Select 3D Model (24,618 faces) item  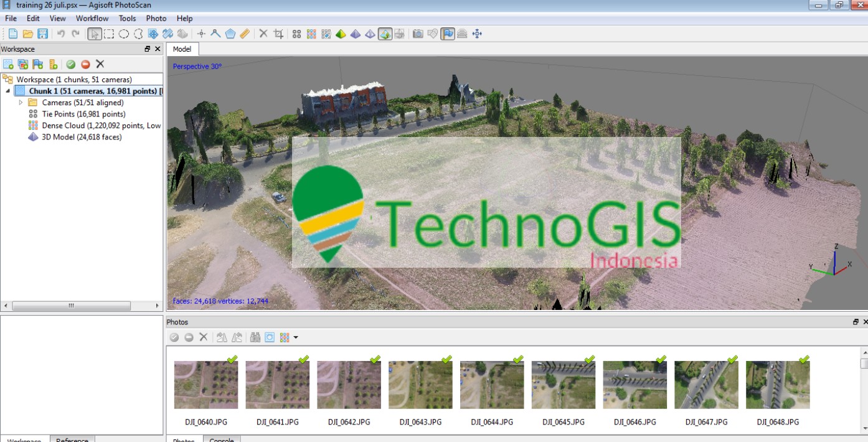pos(82,137)
